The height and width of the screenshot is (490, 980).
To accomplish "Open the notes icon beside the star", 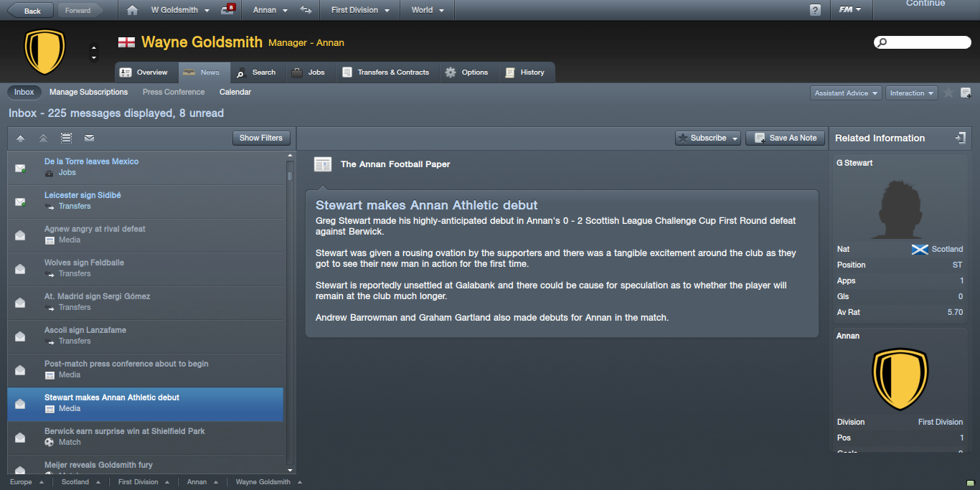I will click(x=966, y=93).
